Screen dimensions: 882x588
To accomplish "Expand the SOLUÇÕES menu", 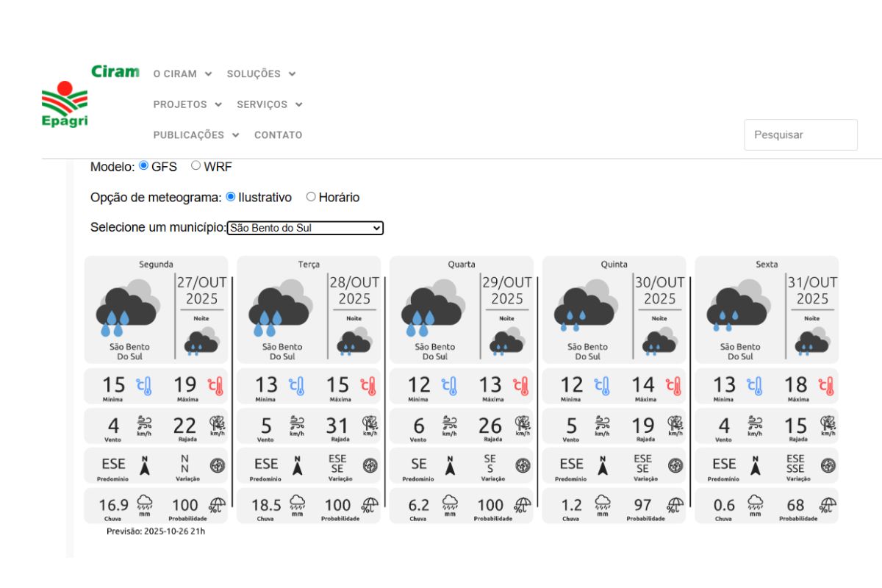I will click(x=261, y=73).
